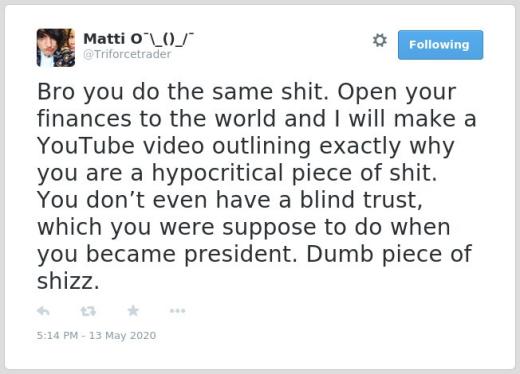The width and height of the screenshot is (520, 374).
Task: Open tweet permalink from 5:14 PM timestamp
Action: pyautogui.click(x=57, y=335)
